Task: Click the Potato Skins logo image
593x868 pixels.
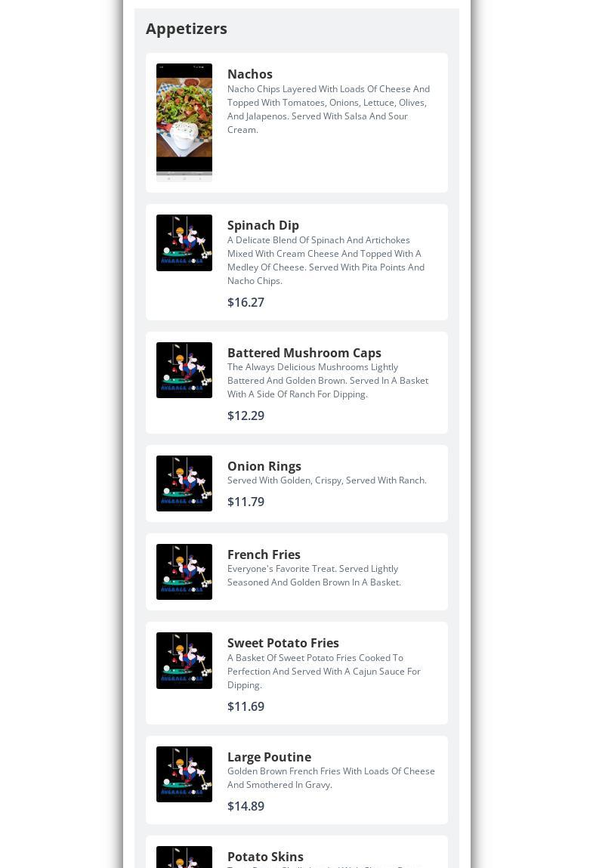Action: click(184, 857)
